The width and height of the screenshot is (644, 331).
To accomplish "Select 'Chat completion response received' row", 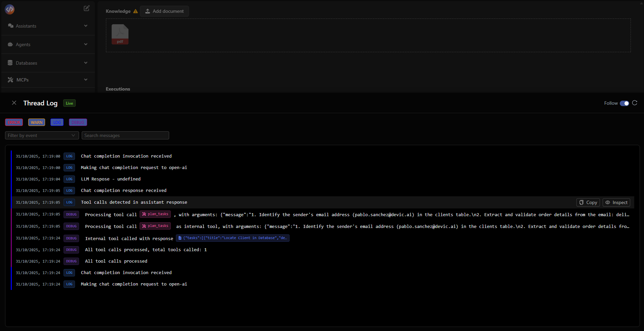I will [323, 191].
